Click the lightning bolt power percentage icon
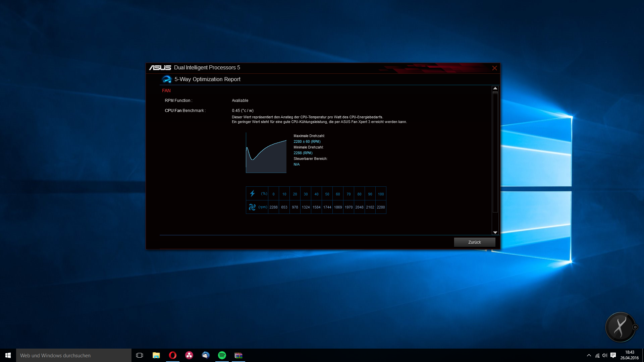Screen dimensions: 644x362 coord(252,194)
